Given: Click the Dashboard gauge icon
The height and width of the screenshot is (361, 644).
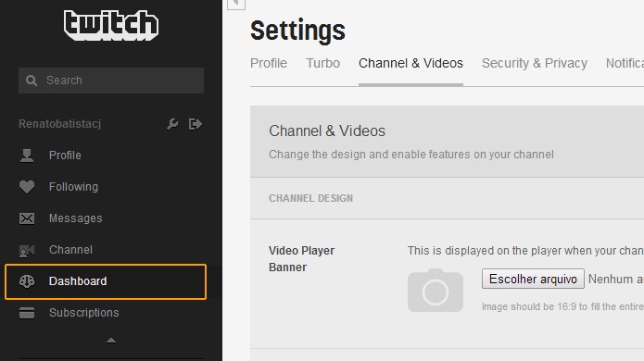Looking at the screenshot, I should point(27,281).
